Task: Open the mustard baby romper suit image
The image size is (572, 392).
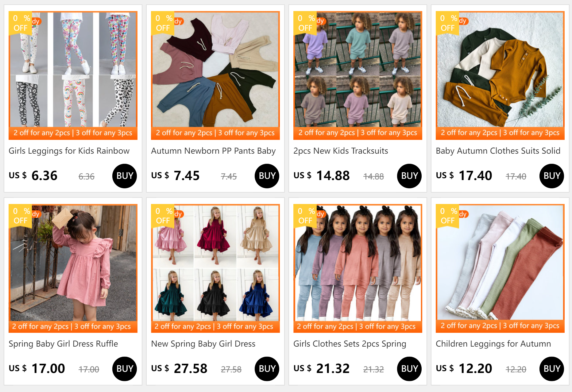Action: (500, 75)
